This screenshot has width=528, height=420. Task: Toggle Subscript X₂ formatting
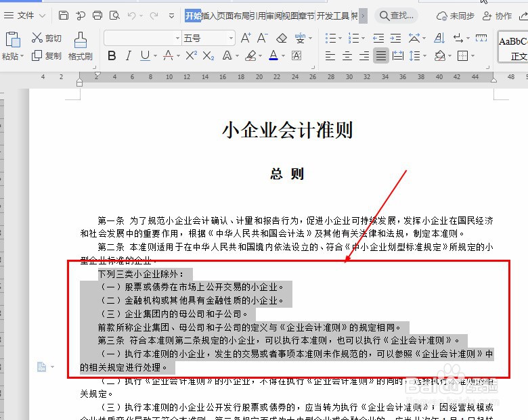point(208,56)
